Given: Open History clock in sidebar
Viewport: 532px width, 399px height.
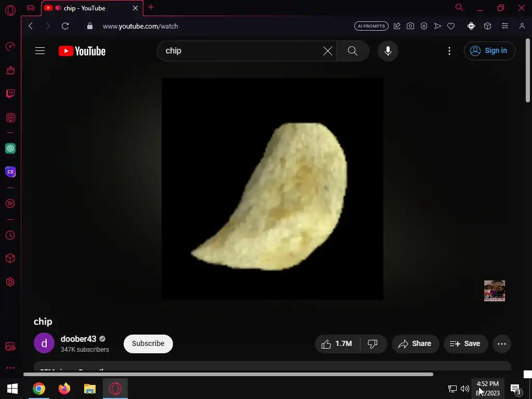Looking at the screenshot, I should (x=10, y=235).
